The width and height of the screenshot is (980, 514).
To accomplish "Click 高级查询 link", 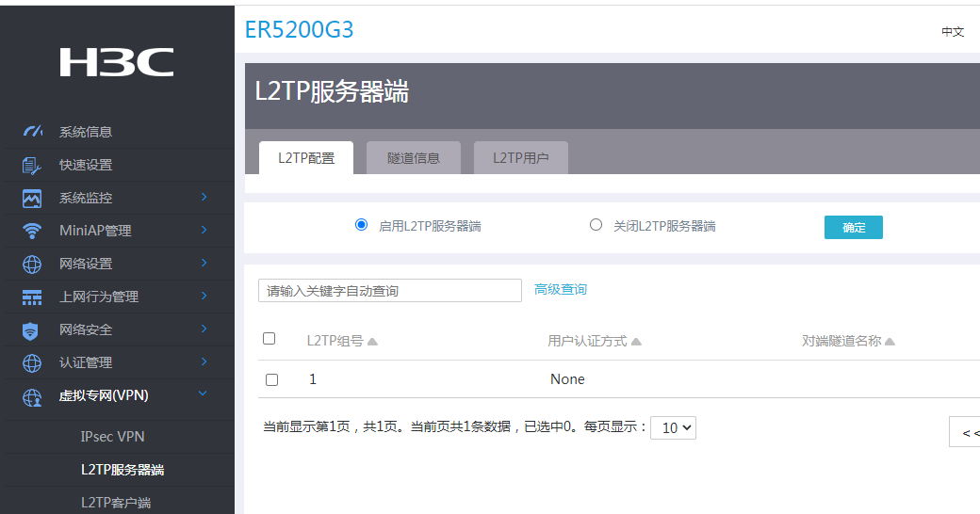I will (561, 289).
